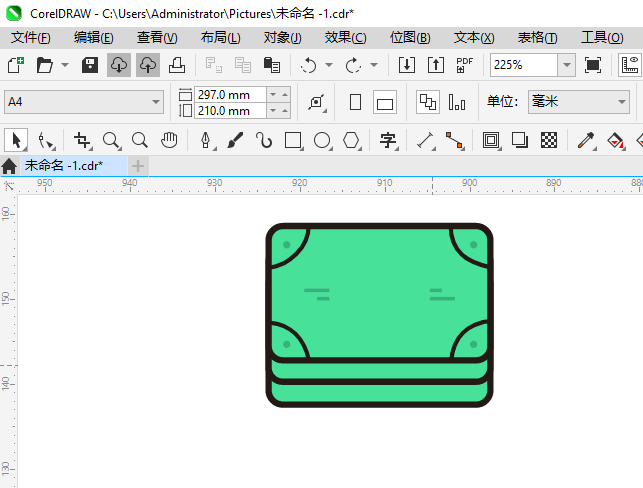Select the Transparency checkerboard tool

click(549, 140)
